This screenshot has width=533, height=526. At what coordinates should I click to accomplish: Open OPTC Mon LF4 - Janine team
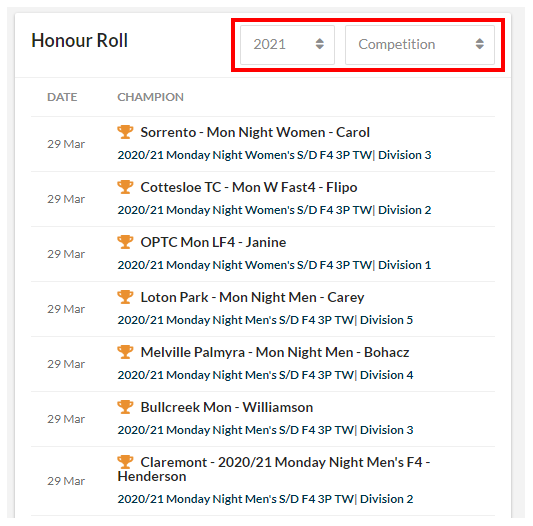pos(213,242)
